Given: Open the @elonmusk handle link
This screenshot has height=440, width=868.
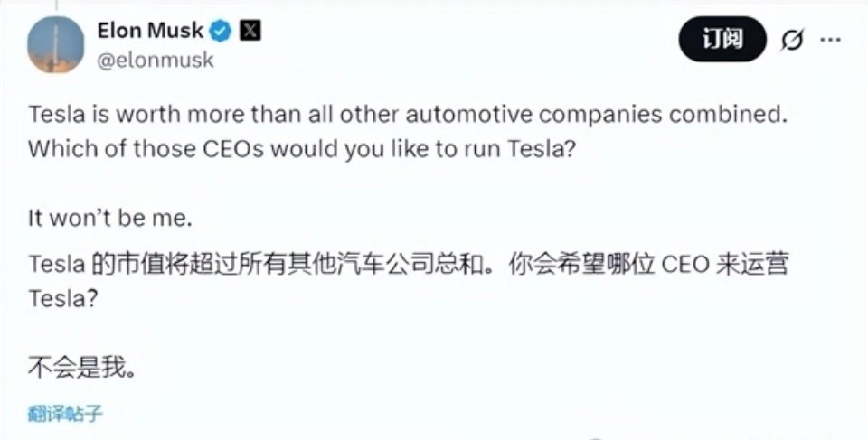Looking at the screenshot, I should (156, 61).
